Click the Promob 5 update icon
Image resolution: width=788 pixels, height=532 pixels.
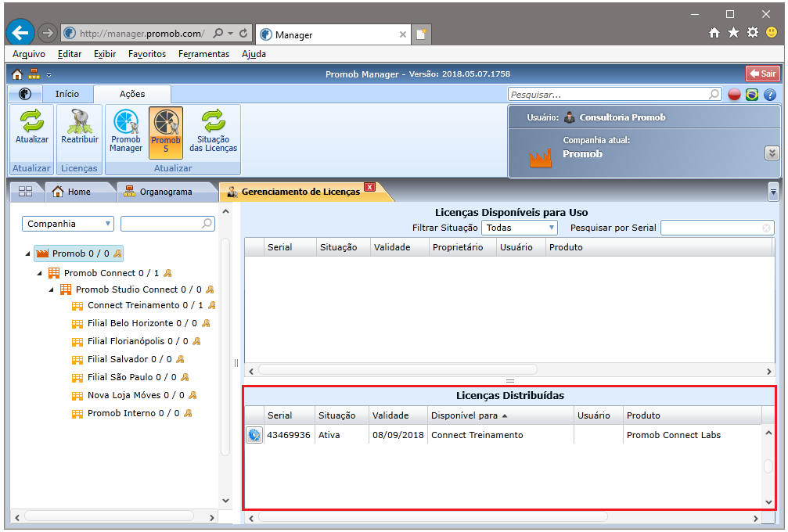click(x=166, y=131)
